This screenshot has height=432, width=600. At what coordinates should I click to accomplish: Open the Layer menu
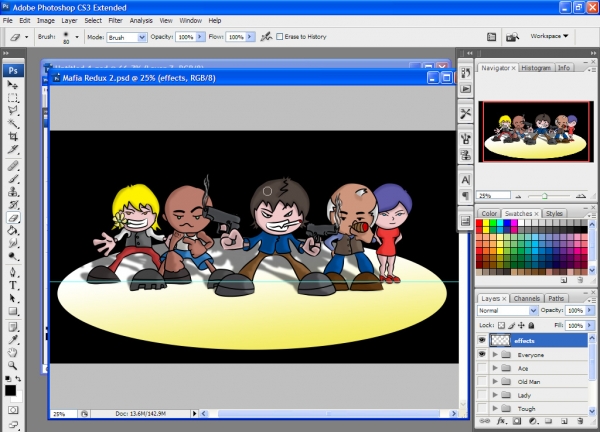click(69, 20)
